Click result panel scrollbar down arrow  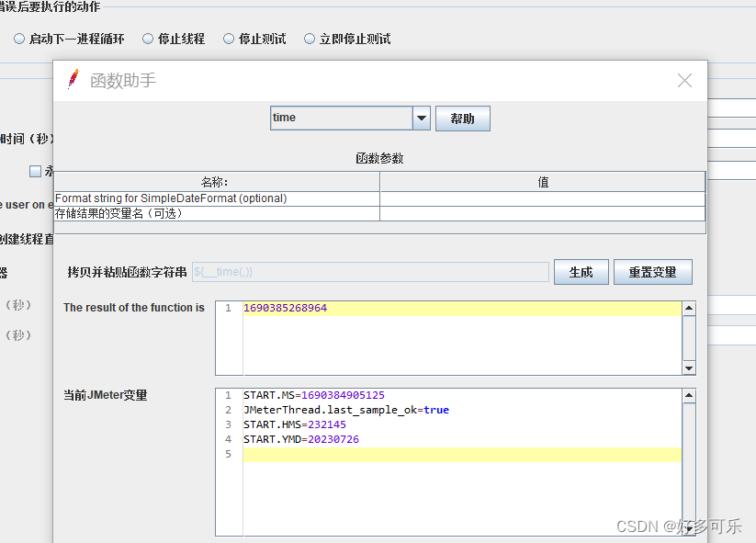point(689,368)
